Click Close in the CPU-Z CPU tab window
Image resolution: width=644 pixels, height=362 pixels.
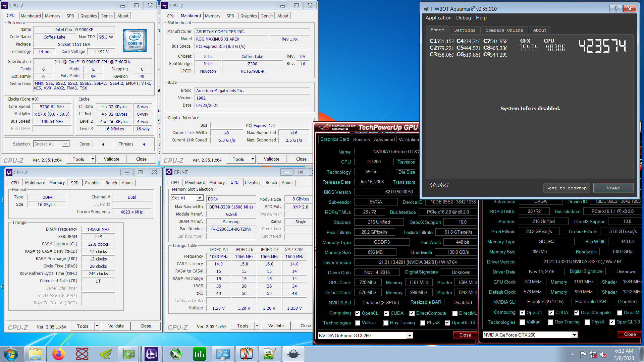141,159
